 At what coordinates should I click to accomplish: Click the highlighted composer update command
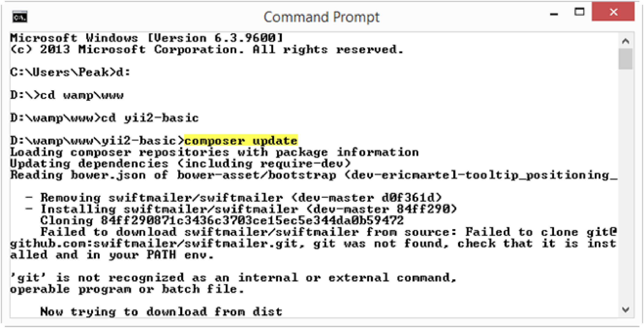(x=241, y=140)
